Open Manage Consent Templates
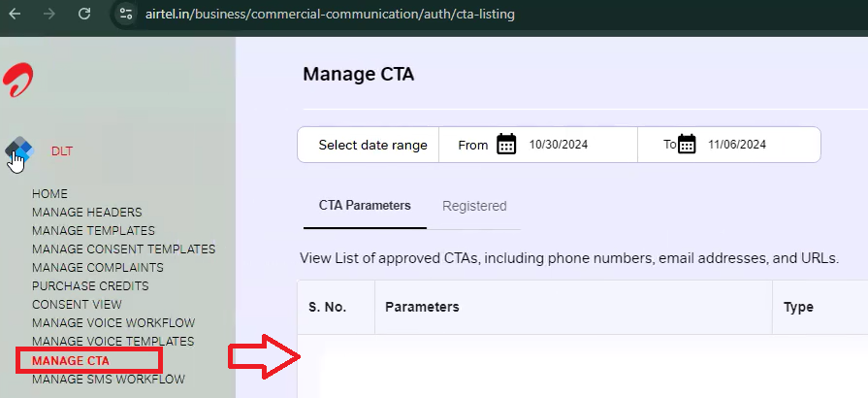This screenshot has width=868, height=398. coord(124,249)
